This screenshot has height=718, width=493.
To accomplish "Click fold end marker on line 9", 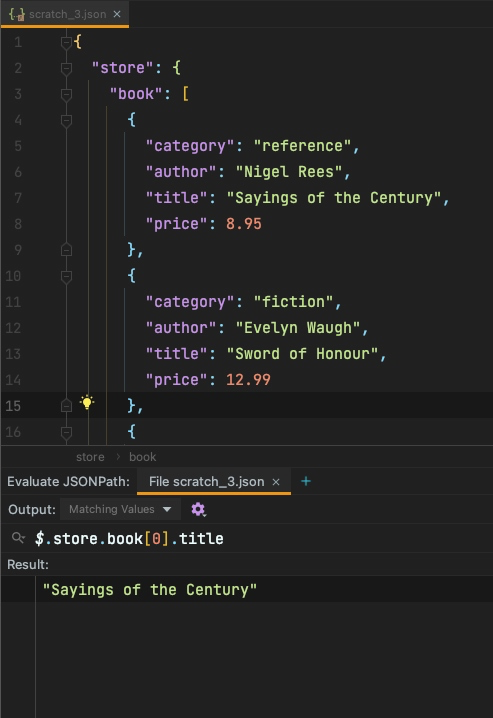I will tap(66, 250).
